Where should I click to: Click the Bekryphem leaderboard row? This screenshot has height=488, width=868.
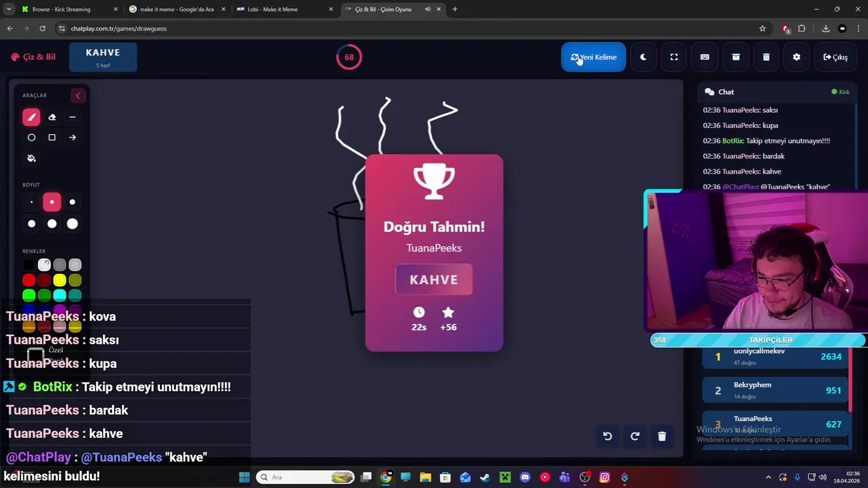click(x=776, y=390)
